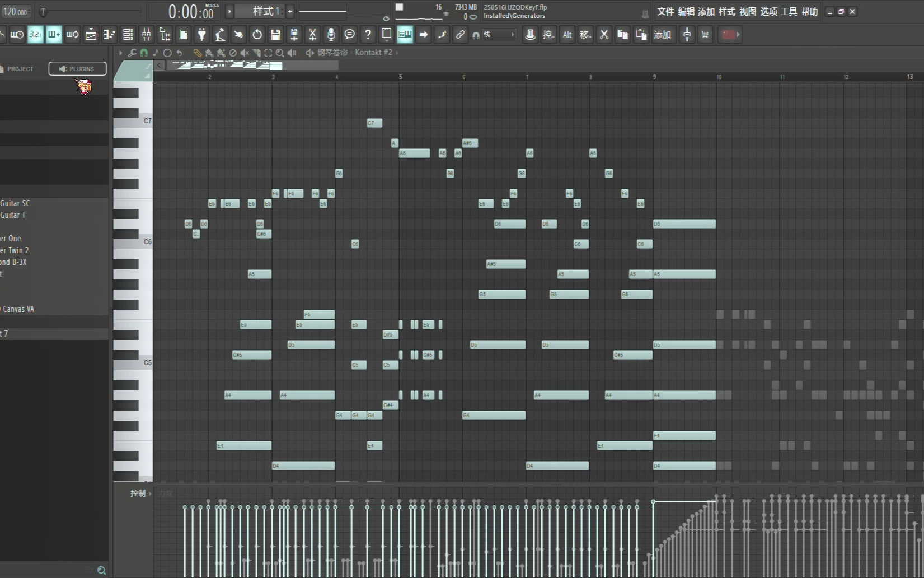This screenshot has height=578, width=924.
Task: Click the Alt toolbar button
Action: [567, 35]
